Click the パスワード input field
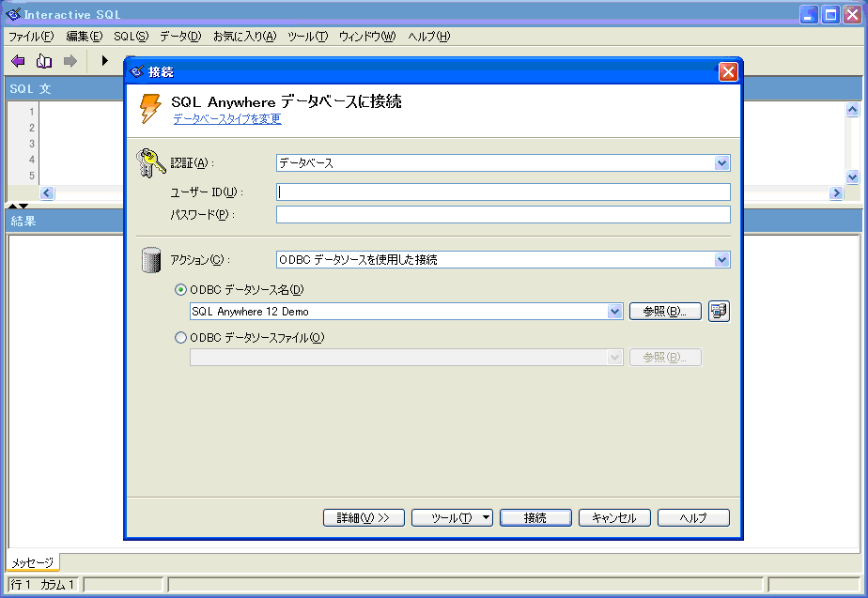The width and height of the screenshot is (868, 598). click(x=503, y=215)
